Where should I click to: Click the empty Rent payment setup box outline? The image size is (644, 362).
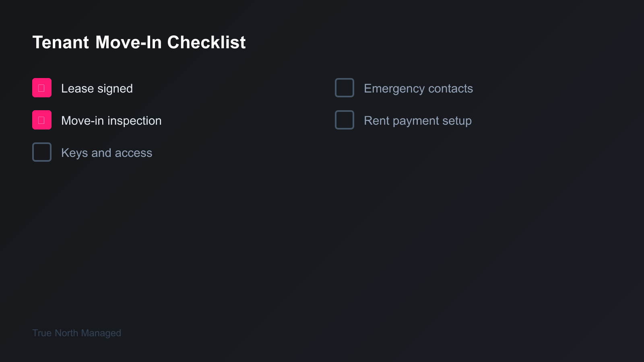tap(344, 119)
